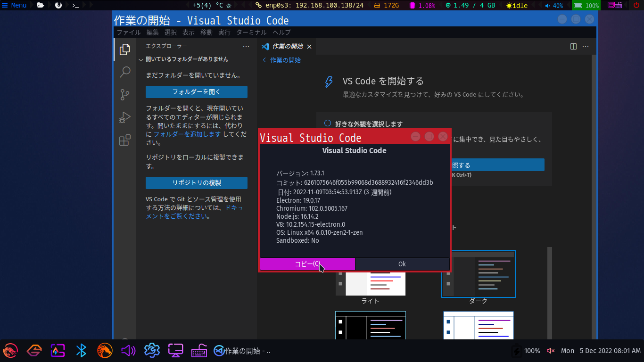Select 好きな外観を選択します step radio
This screenshot has height=362, width=644.
pyautogui.click(x=328, y=123)
